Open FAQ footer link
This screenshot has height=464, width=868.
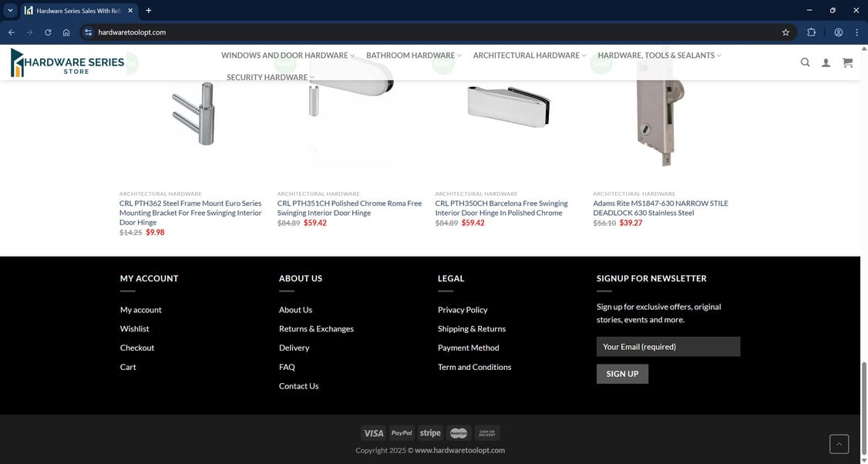[287, 367]
